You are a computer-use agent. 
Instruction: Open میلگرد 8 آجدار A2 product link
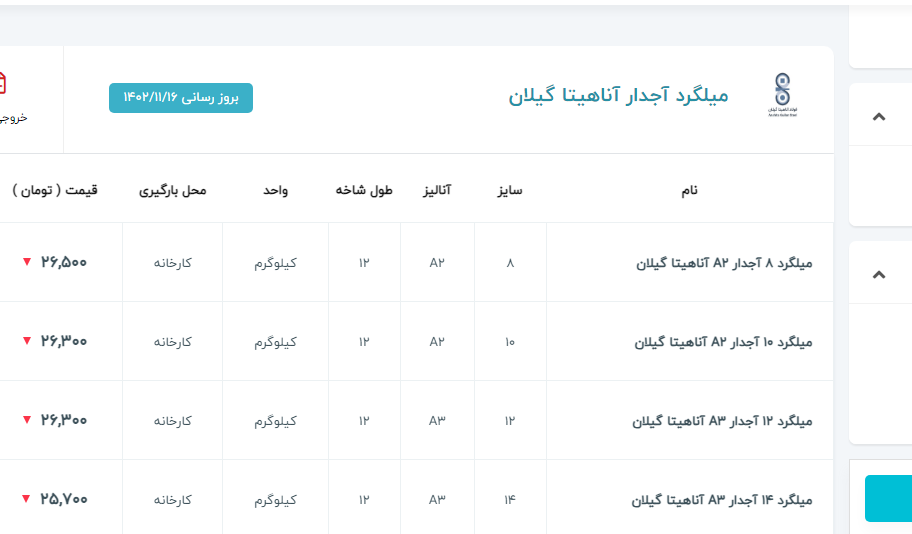(724, 263)
